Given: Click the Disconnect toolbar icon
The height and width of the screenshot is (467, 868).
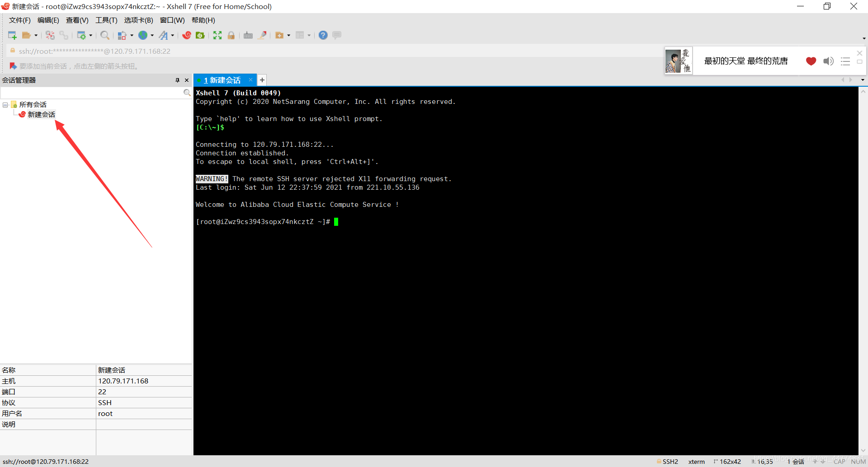Looking at the screenshot, I should (50, 35).
